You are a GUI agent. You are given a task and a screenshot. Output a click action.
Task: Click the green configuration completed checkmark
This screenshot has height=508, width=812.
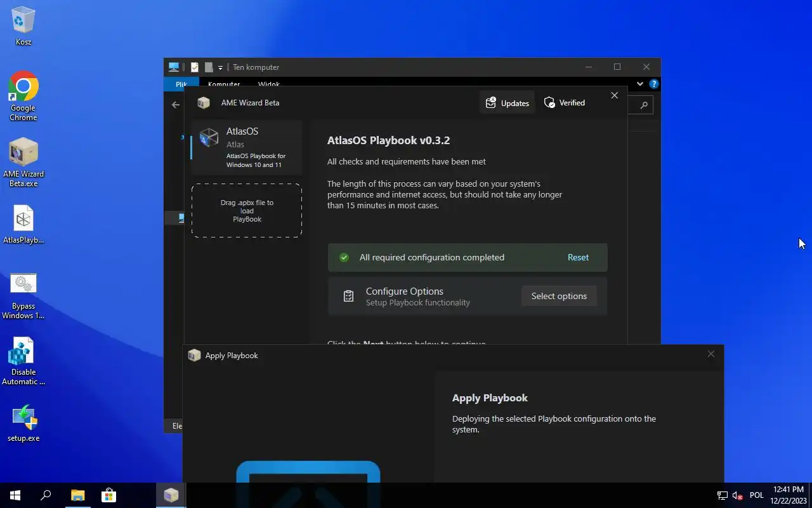[x=344, y=257]
